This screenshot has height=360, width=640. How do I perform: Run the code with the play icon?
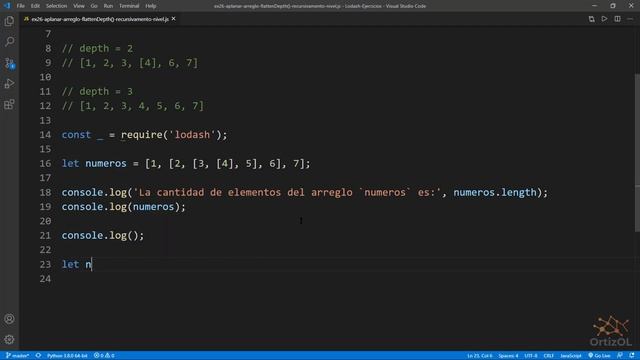pos(604,19)
